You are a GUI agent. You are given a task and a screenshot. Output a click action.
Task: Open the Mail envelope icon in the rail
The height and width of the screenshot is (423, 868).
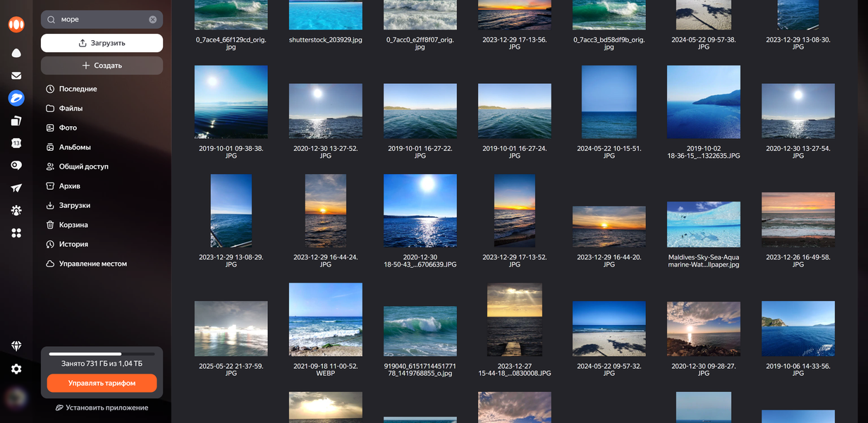(16, 75)
